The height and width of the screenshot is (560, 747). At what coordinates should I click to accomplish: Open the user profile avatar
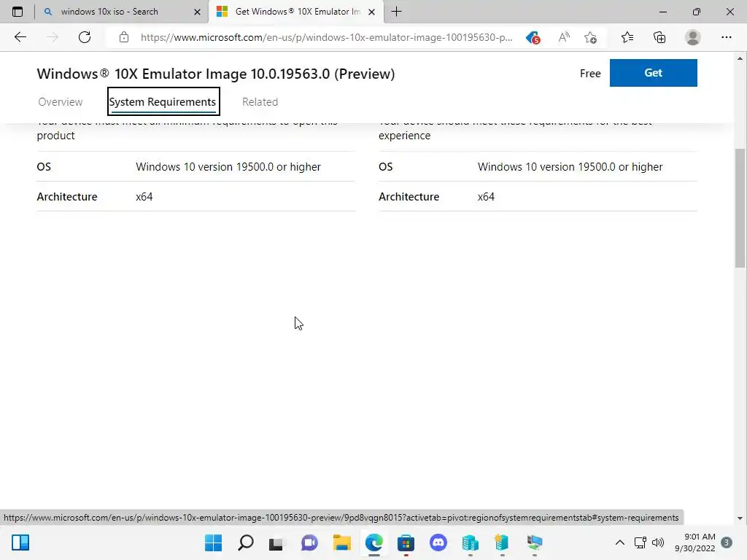(692, 37)
